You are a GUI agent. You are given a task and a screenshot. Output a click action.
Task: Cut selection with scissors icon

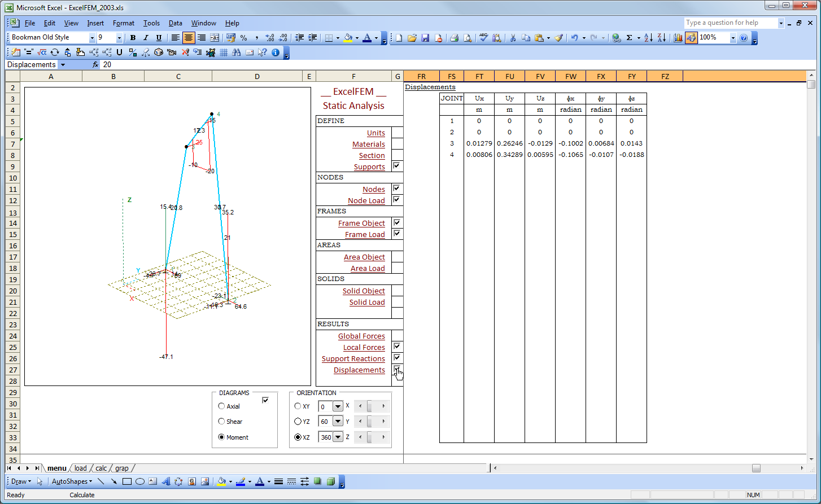513,38
